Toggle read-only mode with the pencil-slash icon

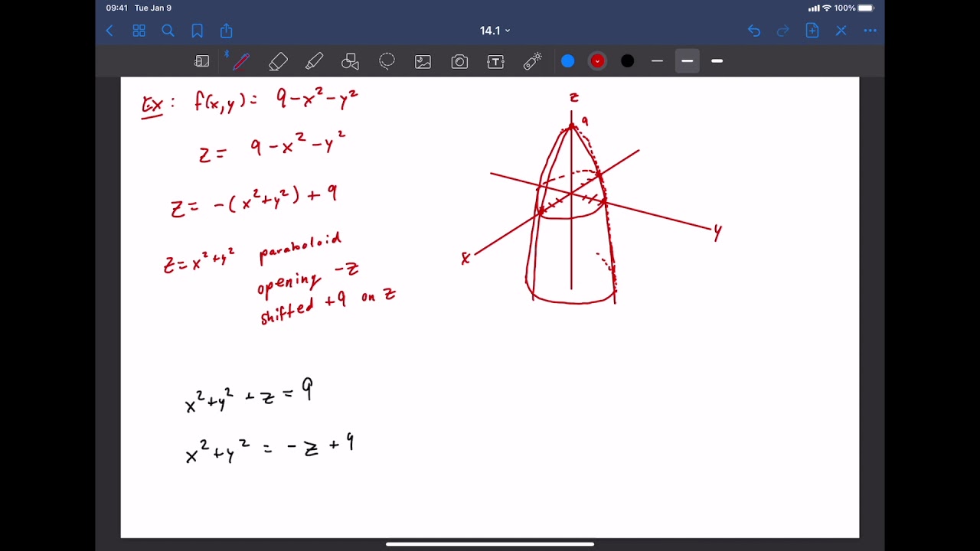841,31
